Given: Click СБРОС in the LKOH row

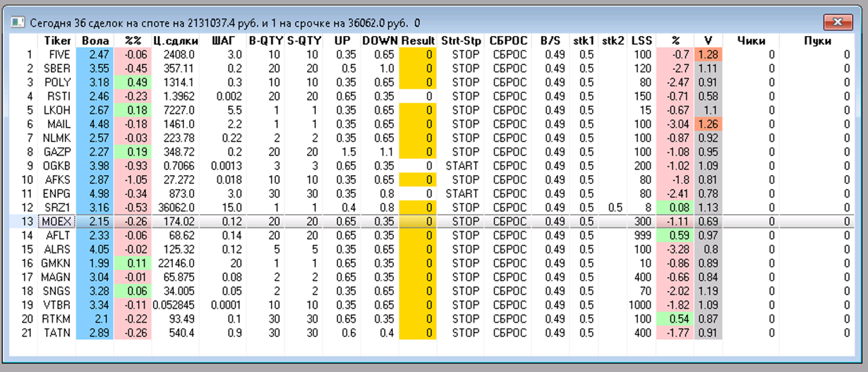Looking at the screenshot, I should pos(509,110).
